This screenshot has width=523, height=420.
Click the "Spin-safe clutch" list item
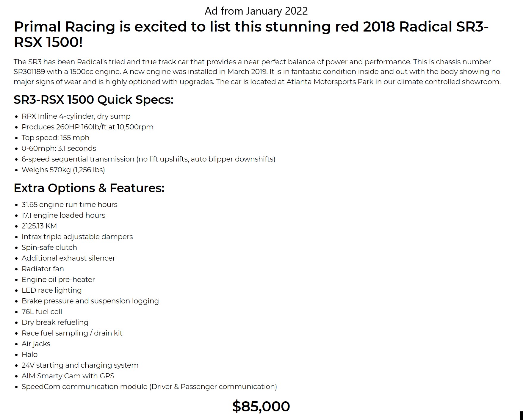[49, 247]
